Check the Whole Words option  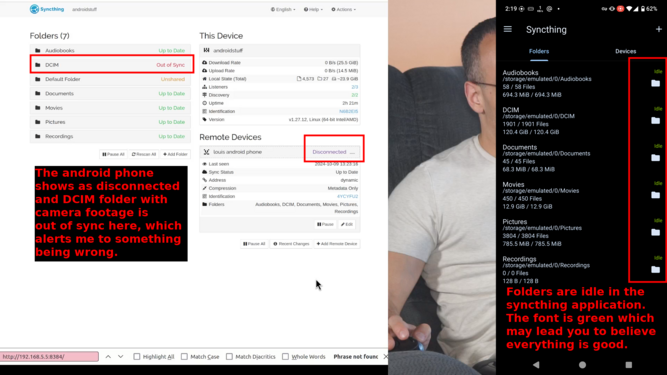point(285,356)
